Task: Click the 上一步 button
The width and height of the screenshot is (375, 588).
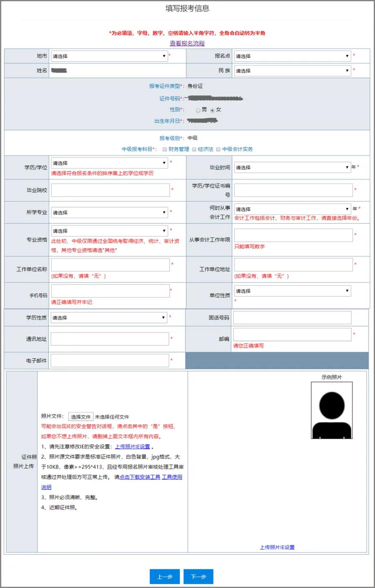Action: (165, 577)
